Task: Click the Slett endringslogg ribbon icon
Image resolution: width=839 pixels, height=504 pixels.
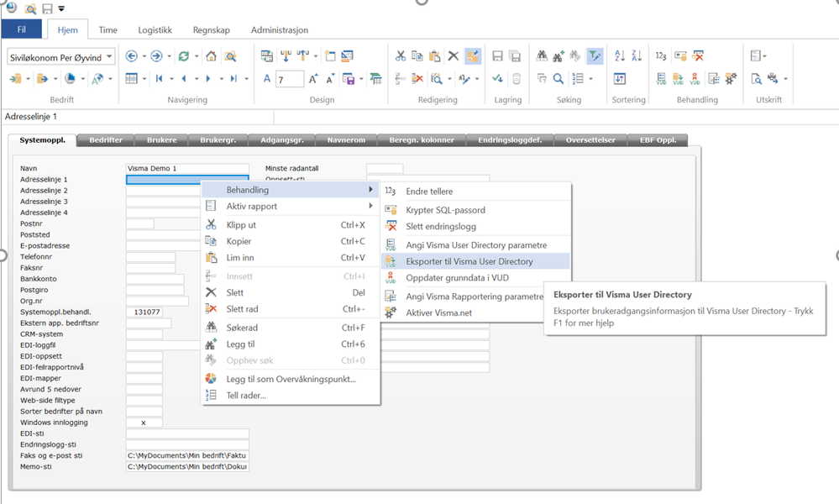Action: tap(698, 55)
